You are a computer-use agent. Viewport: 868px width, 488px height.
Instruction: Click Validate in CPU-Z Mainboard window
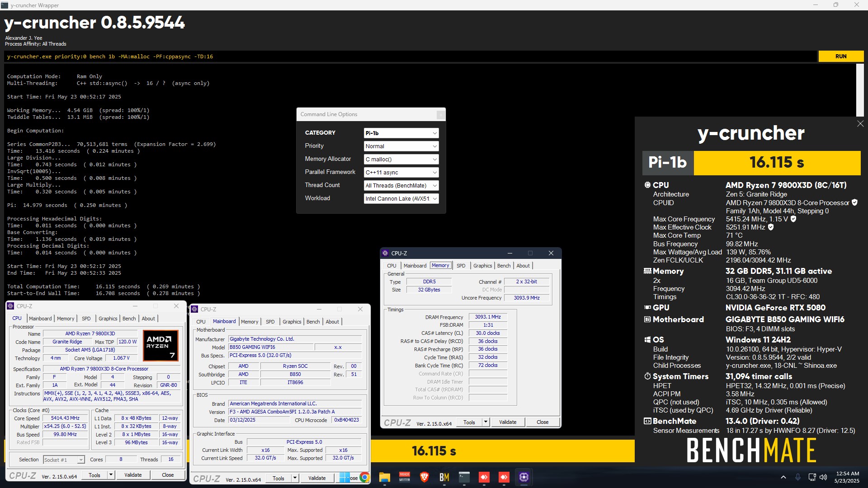click(317, 478)
